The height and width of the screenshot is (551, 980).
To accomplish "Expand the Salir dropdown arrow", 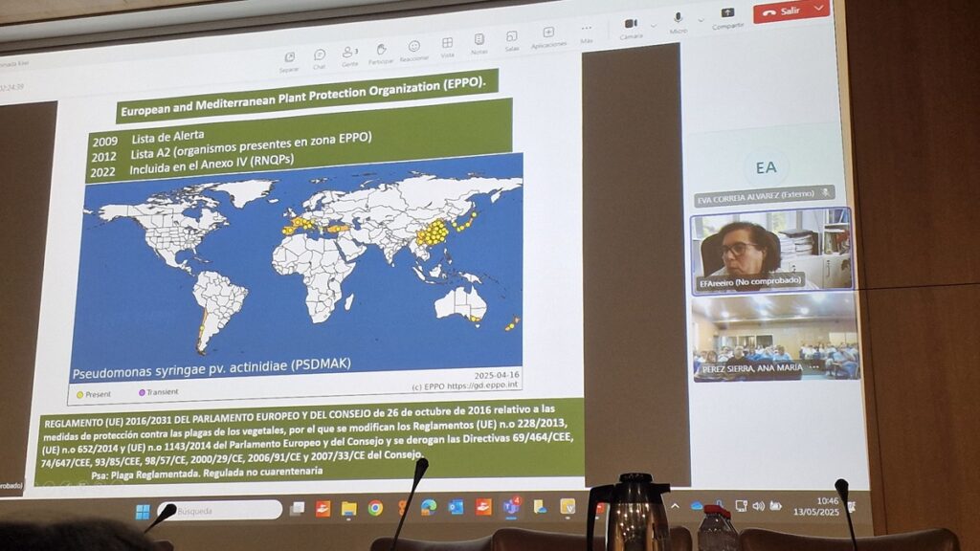I will tap(819, 8).
